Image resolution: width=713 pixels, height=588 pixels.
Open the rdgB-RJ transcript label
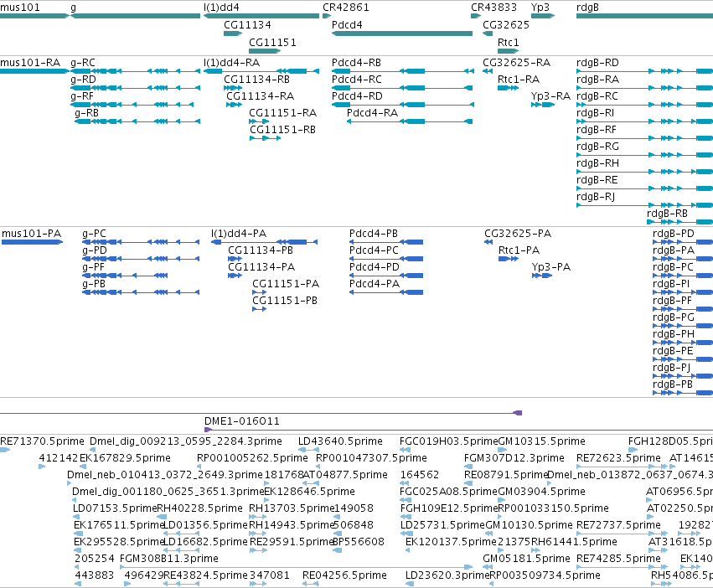point(596,197)
